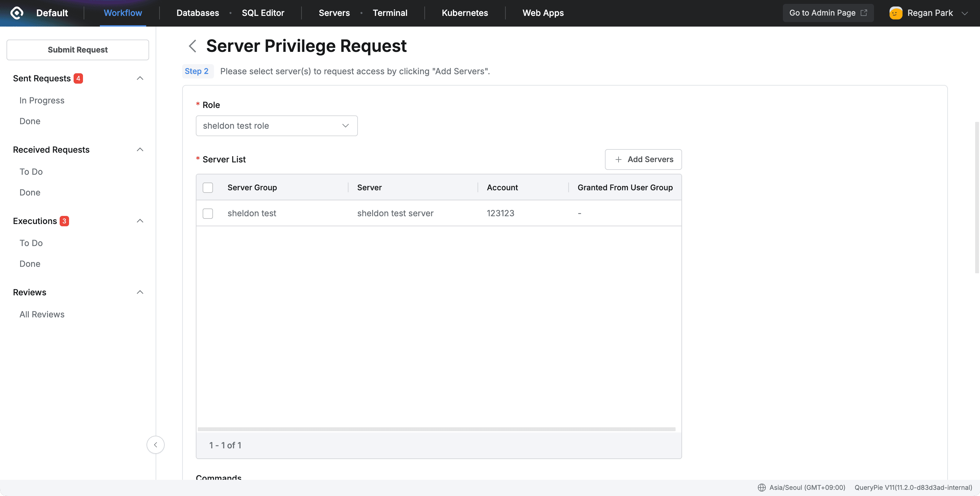Open the Kubernetes navigation tab
Viewport: 980px width, 496px height.
point(465,13)
